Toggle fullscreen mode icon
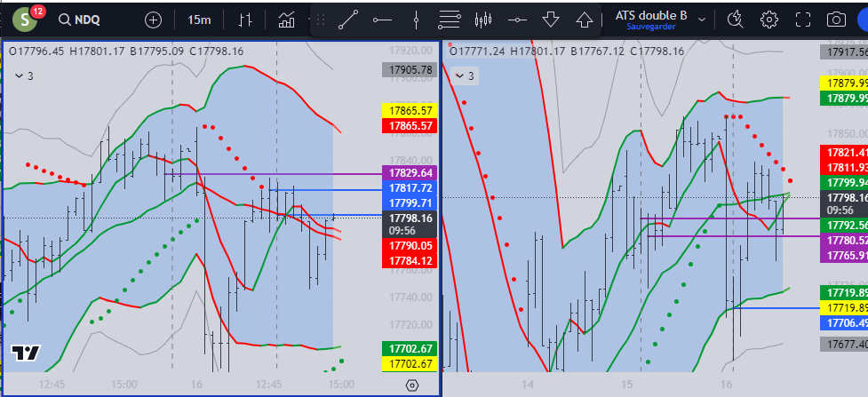Image resolution: width=868 pixels, height=397 pixels. click(x=802, y=20)
